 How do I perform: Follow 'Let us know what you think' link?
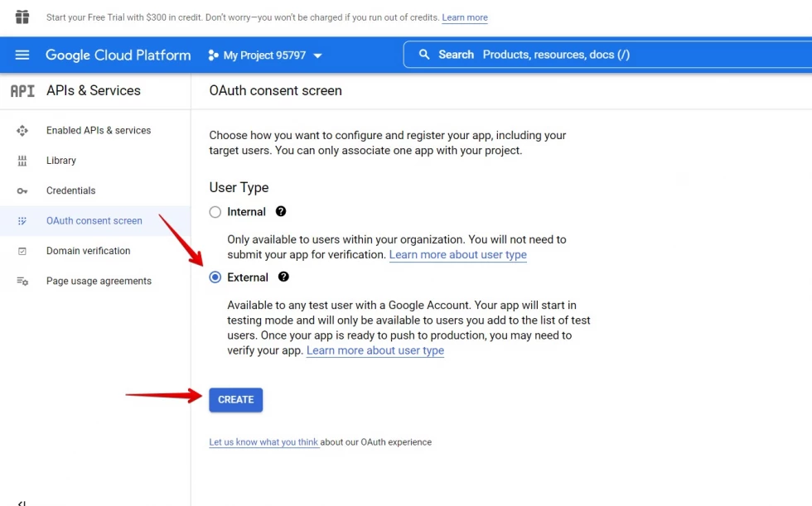point(263,442)
